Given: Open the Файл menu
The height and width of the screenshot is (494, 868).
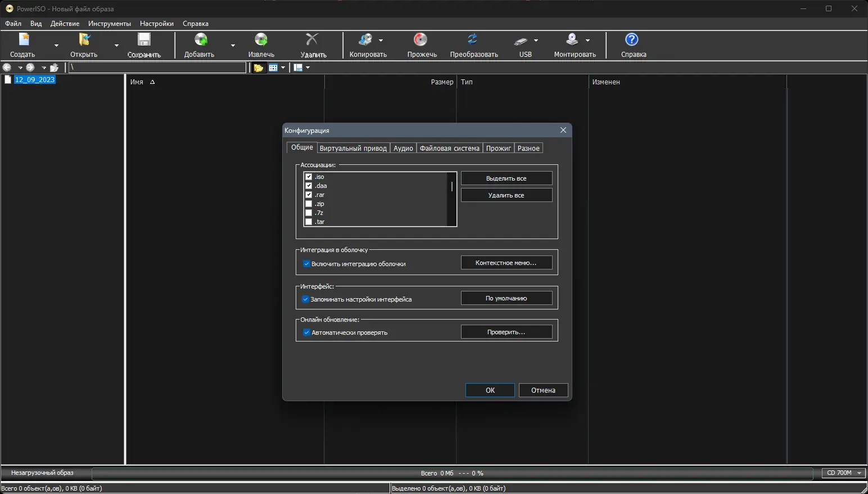Looking at the screenshot, I should [x=13, y=24].
